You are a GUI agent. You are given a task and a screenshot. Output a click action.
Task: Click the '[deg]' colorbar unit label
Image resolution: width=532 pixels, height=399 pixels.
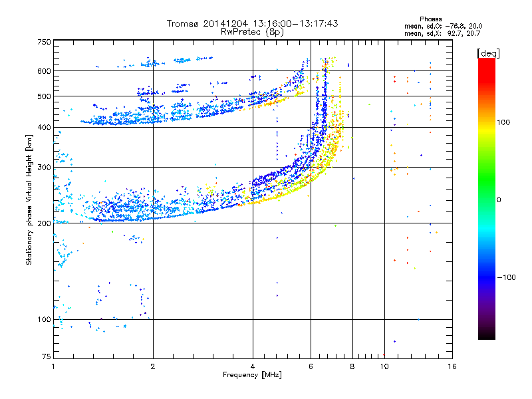488,53
